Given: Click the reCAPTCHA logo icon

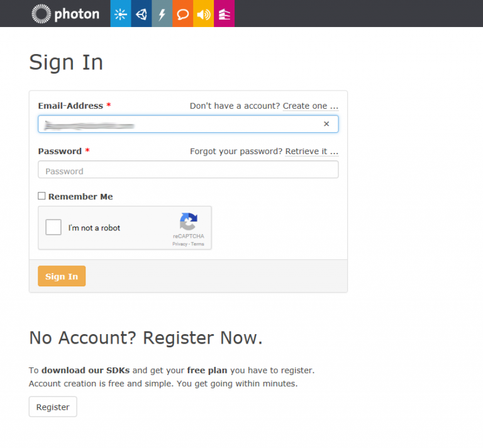Looking at the screenshot, I should point(189,222).
